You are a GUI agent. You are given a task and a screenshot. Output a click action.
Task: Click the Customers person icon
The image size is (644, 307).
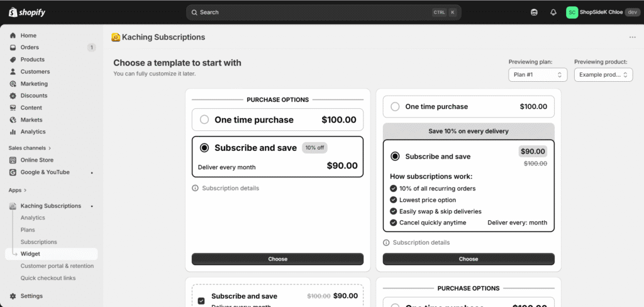point(13,72)
